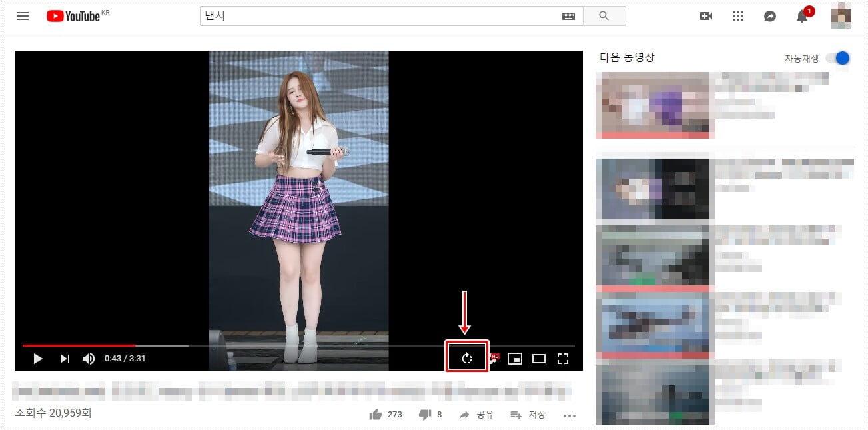
Task: Open the user account avatar menu
Action: [841, 16]
